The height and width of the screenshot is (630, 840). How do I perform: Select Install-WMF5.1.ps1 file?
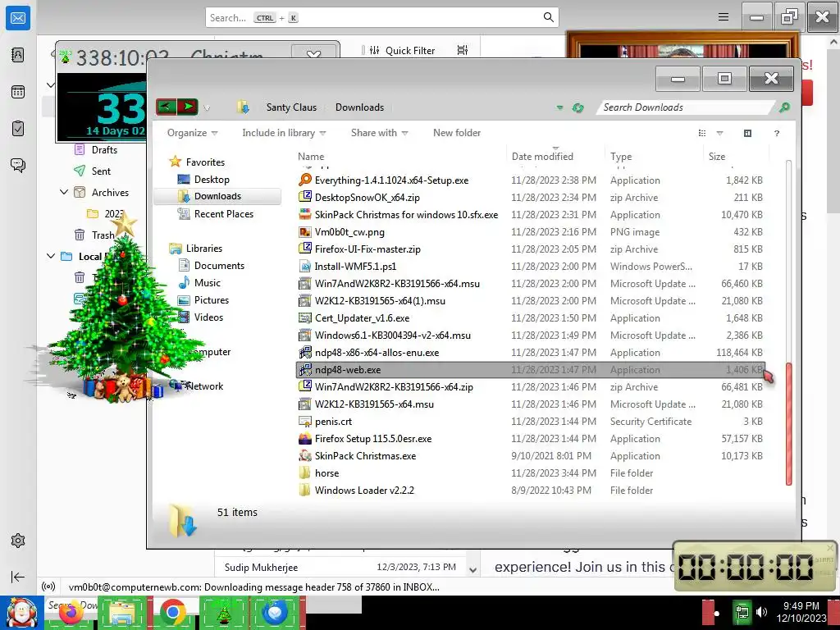355,267
